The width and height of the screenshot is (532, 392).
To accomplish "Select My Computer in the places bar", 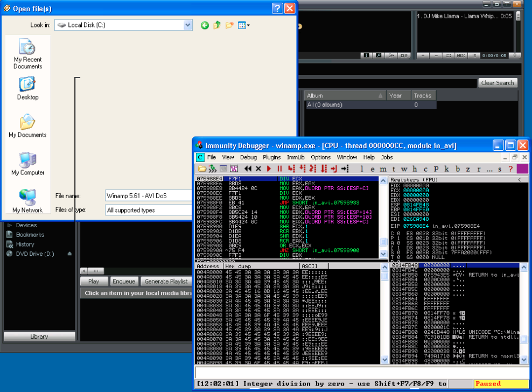I will (28, 164).
